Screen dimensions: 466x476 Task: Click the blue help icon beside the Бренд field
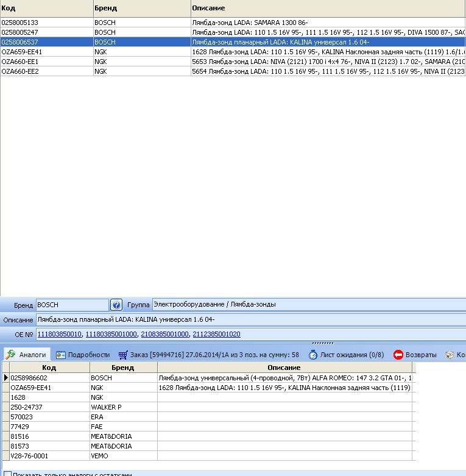click(116, 305)
